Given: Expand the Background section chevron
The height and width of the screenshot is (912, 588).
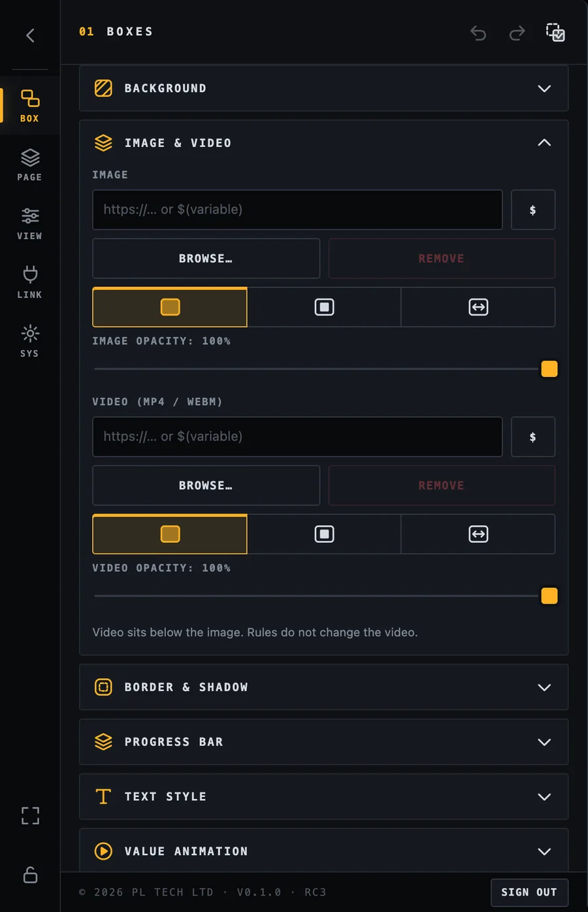Looking at the screenshot, I should [x=544, y=88].
